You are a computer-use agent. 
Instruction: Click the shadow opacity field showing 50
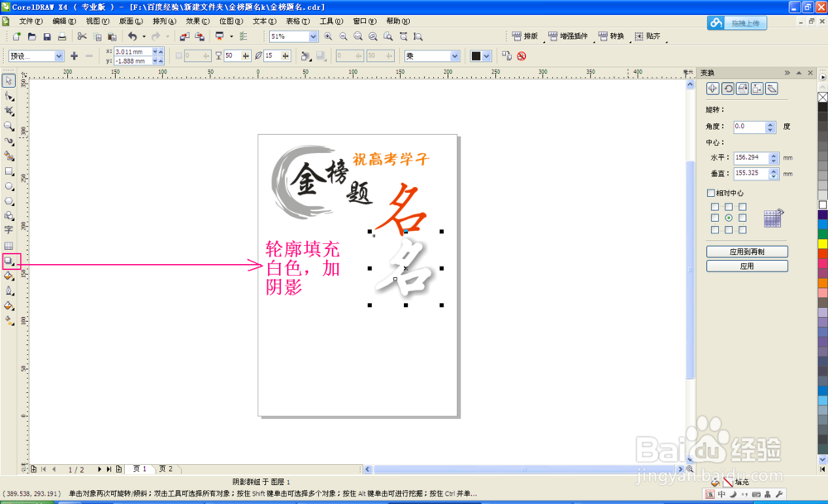click(x=233, y=56)
